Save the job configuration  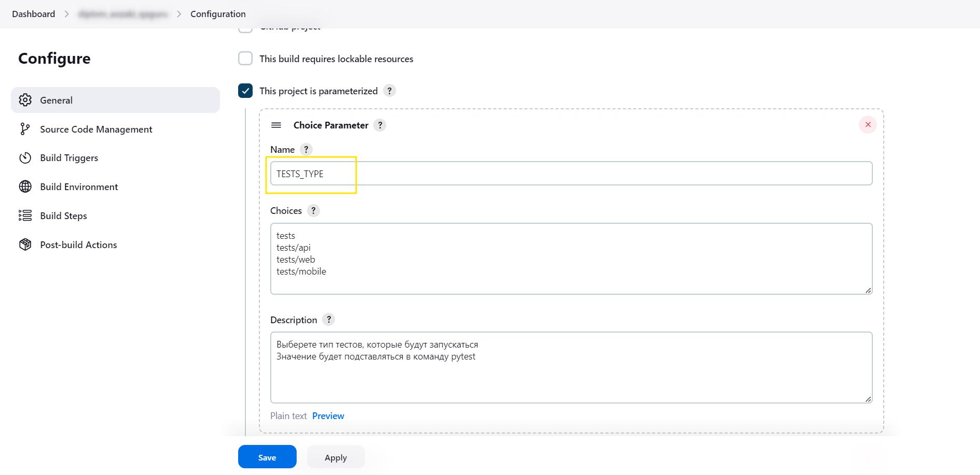coord(267,457)
